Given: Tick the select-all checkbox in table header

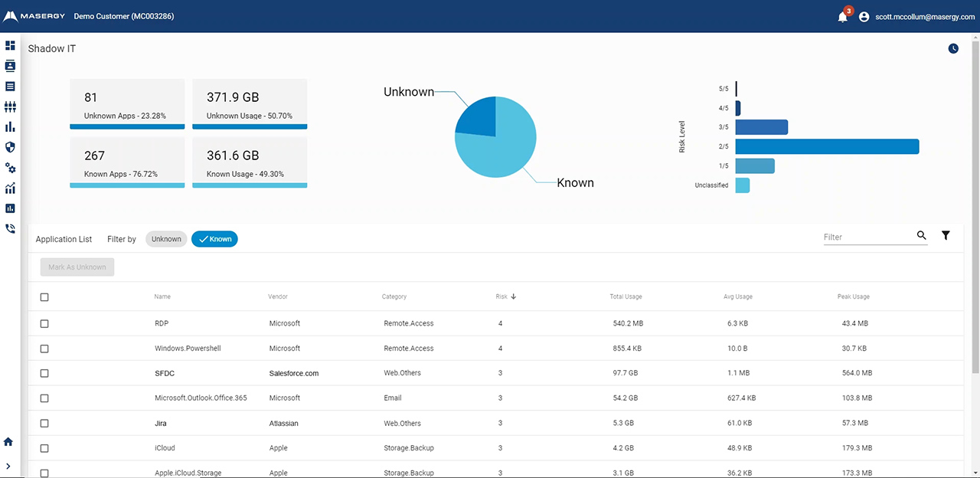Looking at the screenshot, I should [44, 297].
